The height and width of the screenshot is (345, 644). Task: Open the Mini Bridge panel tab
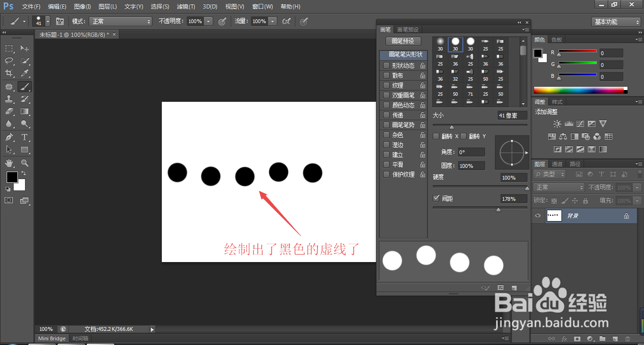coord(52,338)
